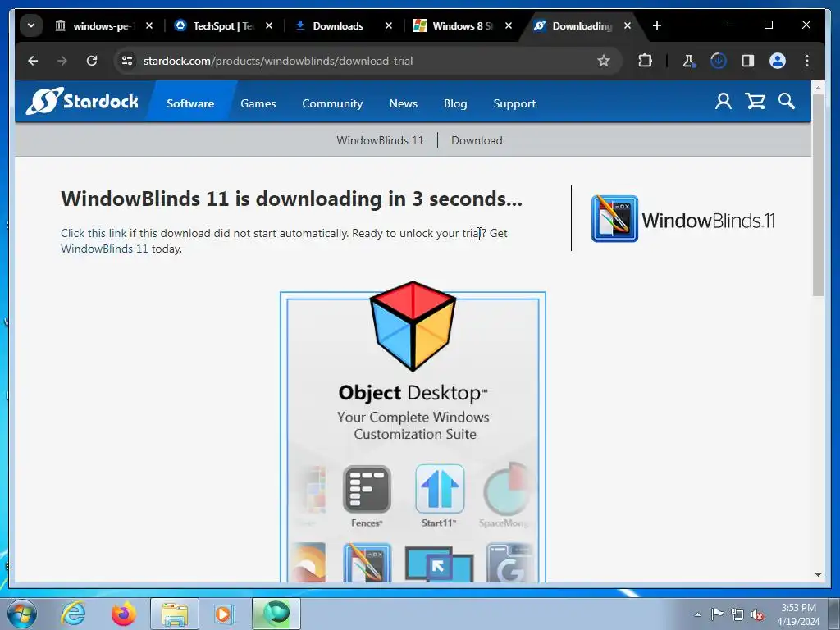The width and height of the screenshot is (840, 630).
Task: Open the shopping cart icon
Action: (755, 101)
